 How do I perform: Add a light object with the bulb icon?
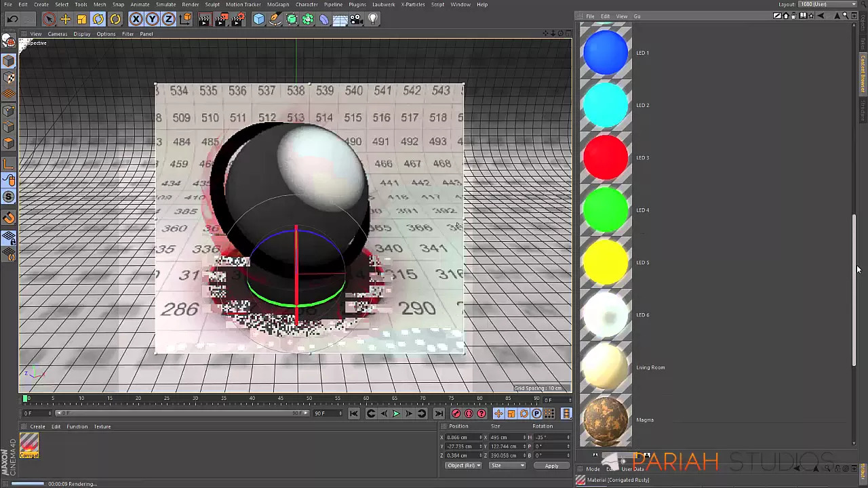click(x=372, y=20)
